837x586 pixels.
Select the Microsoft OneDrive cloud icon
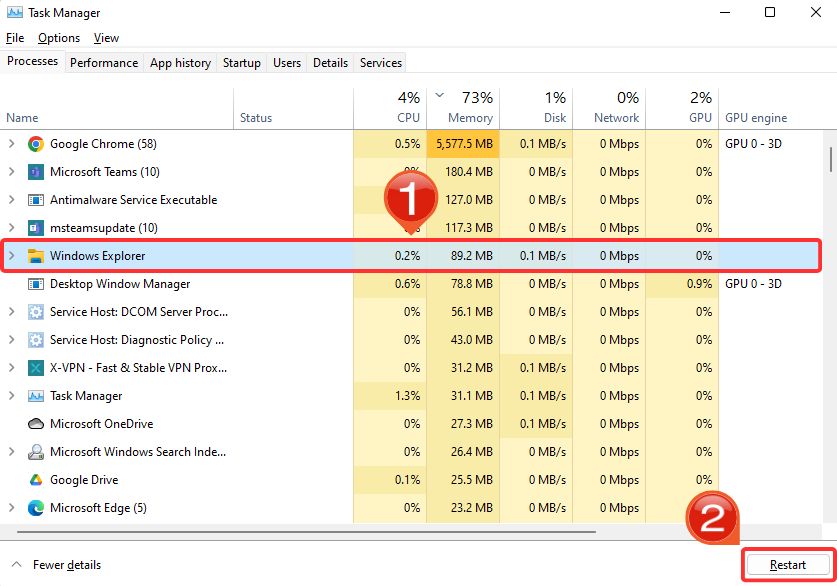click(35, 423)
